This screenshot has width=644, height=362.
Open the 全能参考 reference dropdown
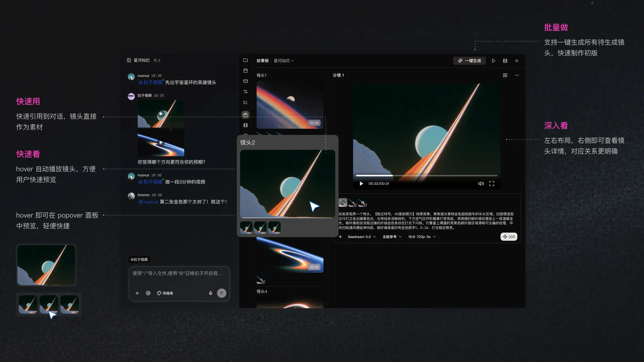[392, 237]
